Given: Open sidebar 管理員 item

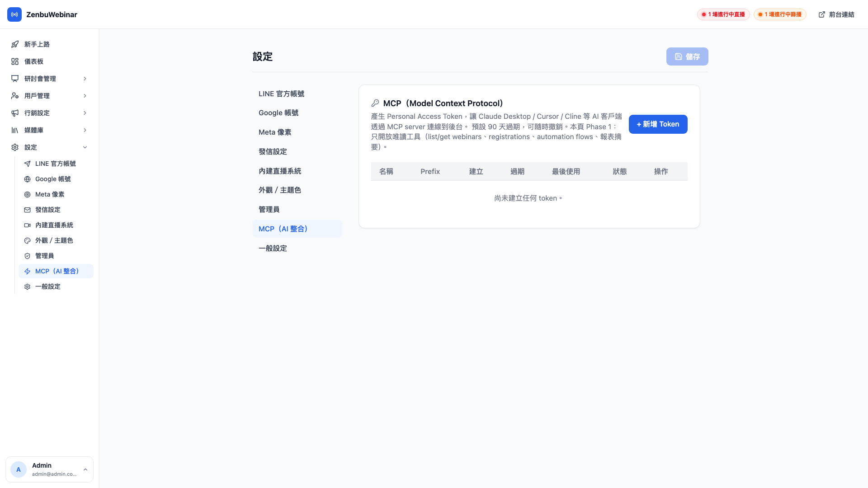Looking at the screenshot, I should [x=56, y=256].
